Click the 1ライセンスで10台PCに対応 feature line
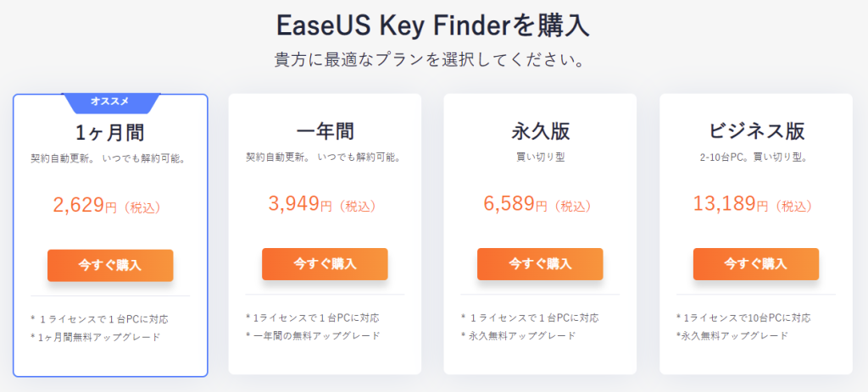The width and height of the screenshot is (868, 392). pos(743,317)
